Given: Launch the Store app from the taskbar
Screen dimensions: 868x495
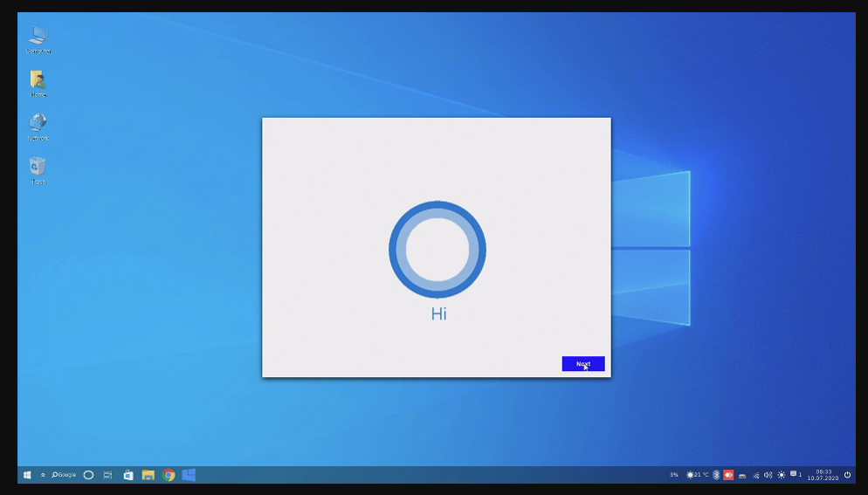Looking at the screenshot, I should 128,475.
